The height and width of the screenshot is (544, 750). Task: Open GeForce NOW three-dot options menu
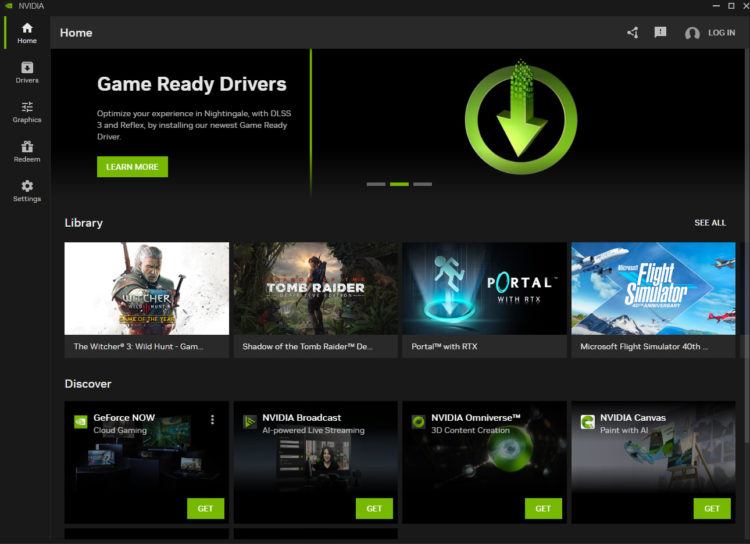point(212,420)
